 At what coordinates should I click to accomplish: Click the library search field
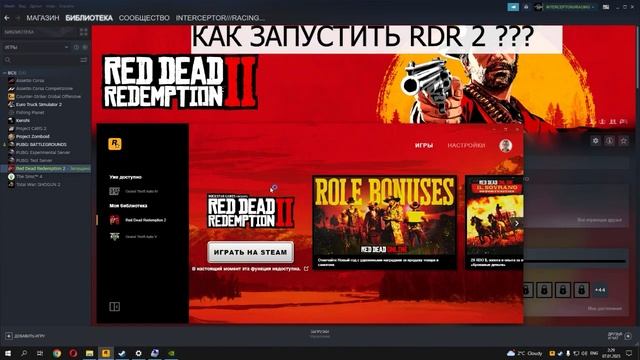(x=41, y=60)
